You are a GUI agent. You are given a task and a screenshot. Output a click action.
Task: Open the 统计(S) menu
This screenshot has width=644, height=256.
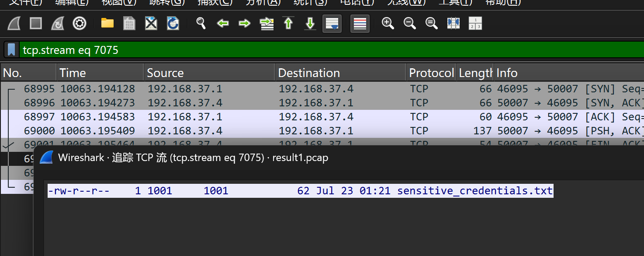(311, 2)
